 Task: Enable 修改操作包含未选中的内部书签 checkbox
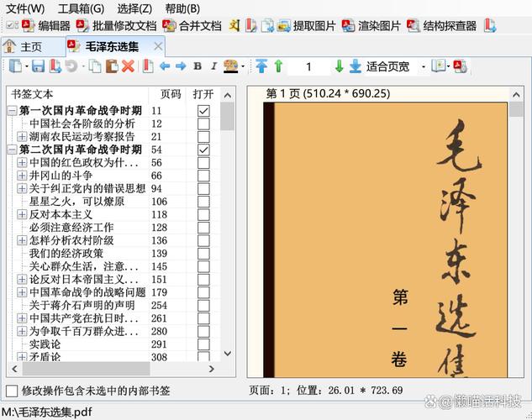point(12,391)
